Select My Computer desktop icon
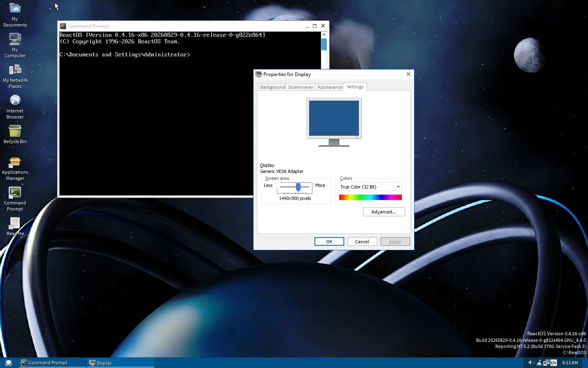Viewport: 588px width, 368px height. pos(15,45)
